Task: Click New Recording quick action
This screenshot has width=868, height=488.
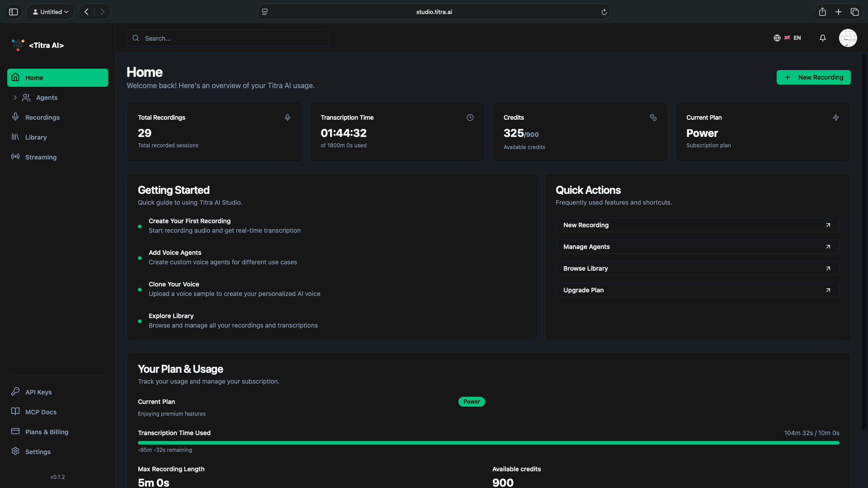Action: (x=698, y=225)
